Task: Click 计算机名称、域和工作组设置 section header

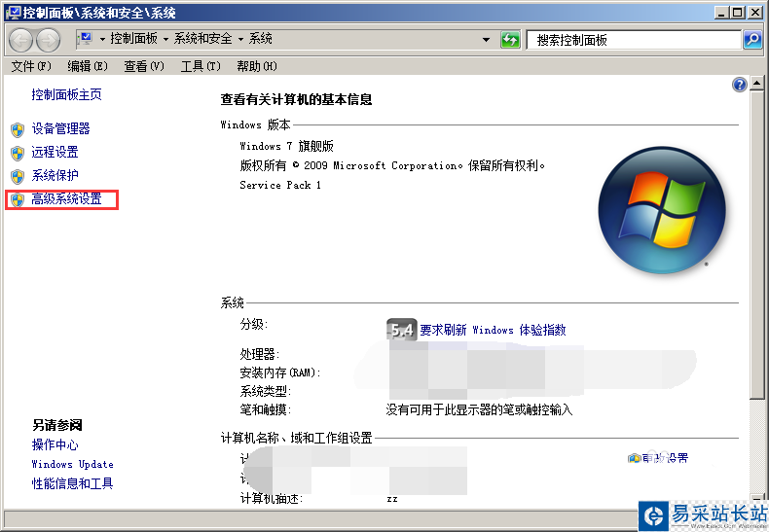Action: (x=297, y=438)
